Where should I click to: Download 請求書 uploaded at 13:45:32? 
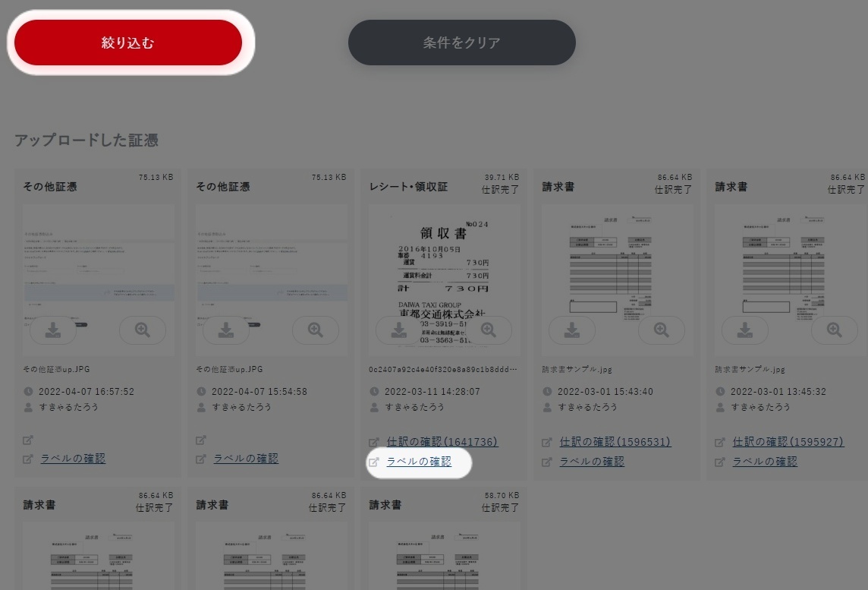pyautogui.click(x=745, y=330)
